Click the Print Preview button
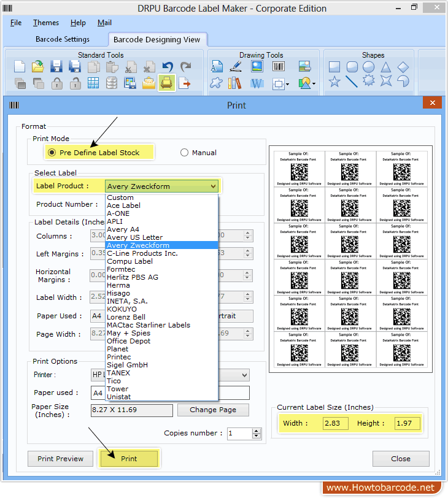 pyautogui.click(x=60, y=459)
